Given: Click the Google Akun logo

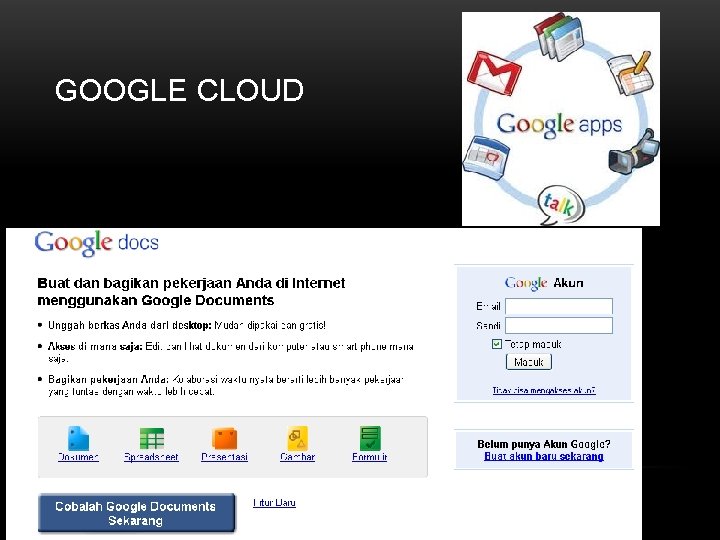Looking at the screenshot, I should coord(544,283).
